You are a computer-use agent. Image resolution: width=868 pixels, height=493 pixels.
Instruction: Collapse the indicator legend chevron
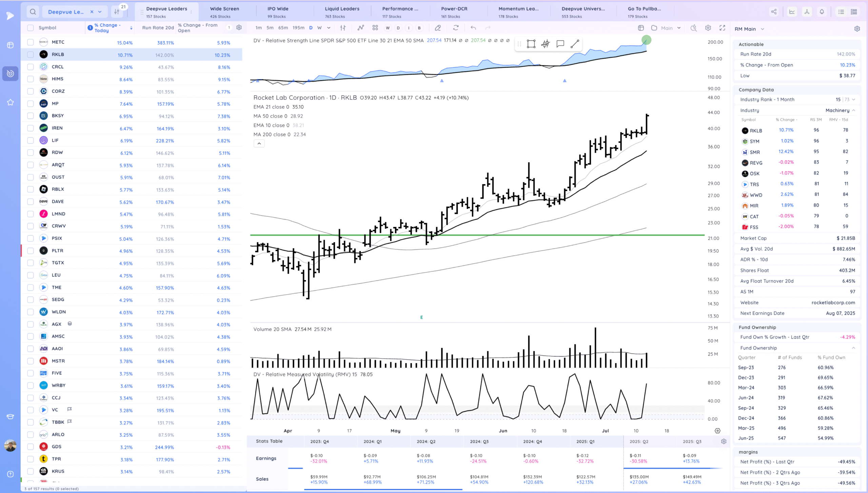[x=259, y=144]
